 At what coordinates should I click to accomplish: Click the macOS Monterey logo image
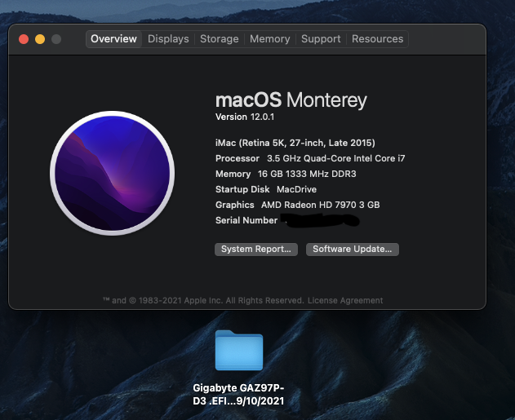click(113, 173)
